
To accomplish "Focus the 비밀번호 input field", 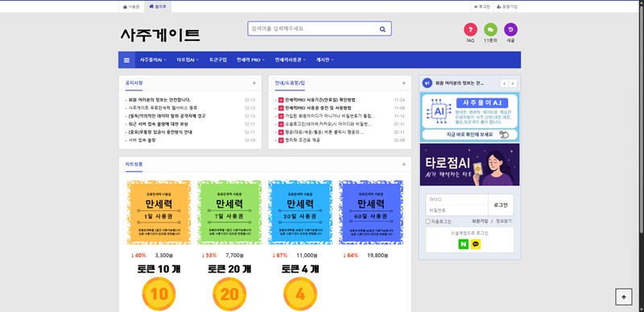I will (456, 210).
